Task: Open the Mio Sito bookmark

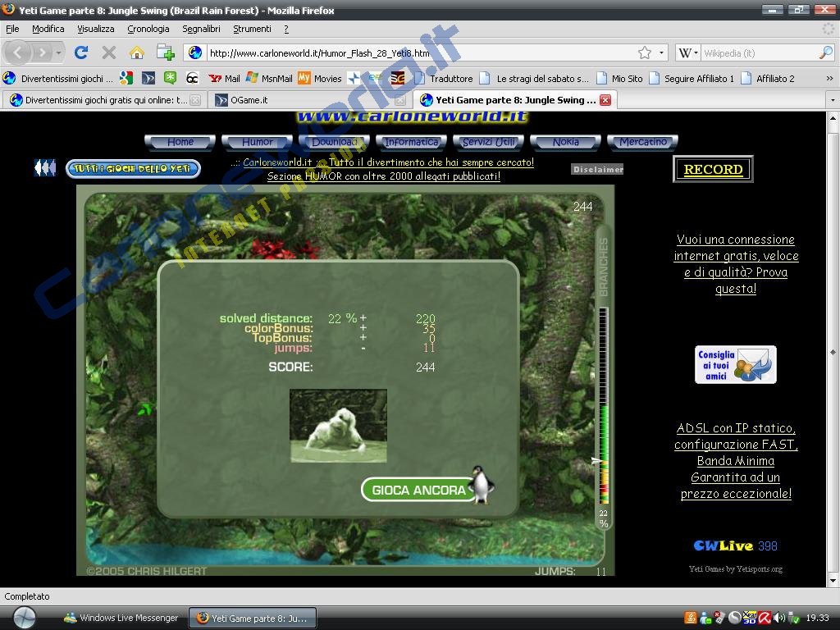Action: pos(620,78)
